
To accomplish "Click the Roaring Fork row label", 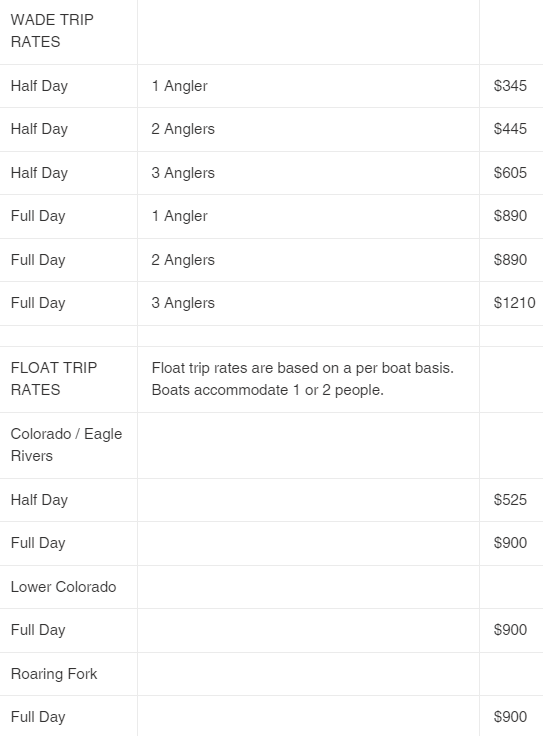I will (x=54, y=674).
